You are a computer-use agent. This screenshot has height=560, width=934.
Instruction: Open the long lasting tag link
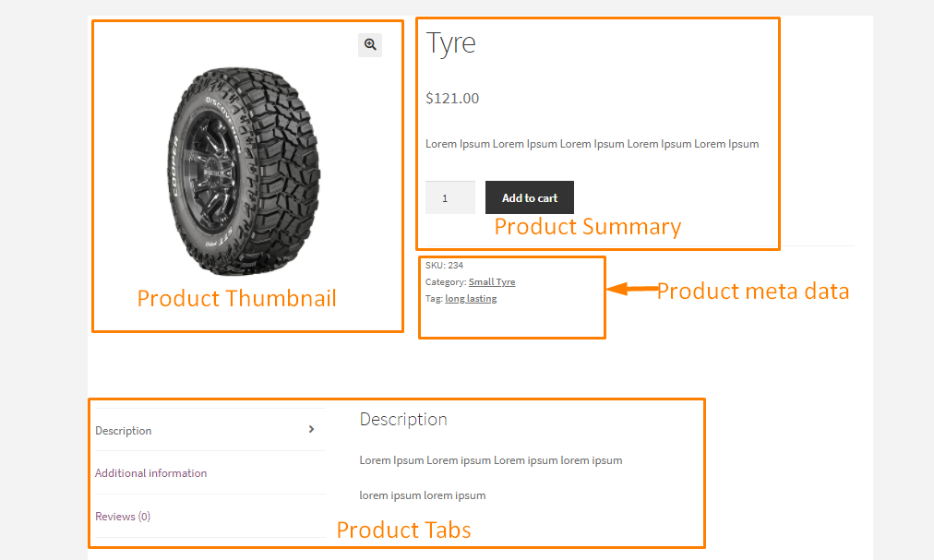pos(471,299)
